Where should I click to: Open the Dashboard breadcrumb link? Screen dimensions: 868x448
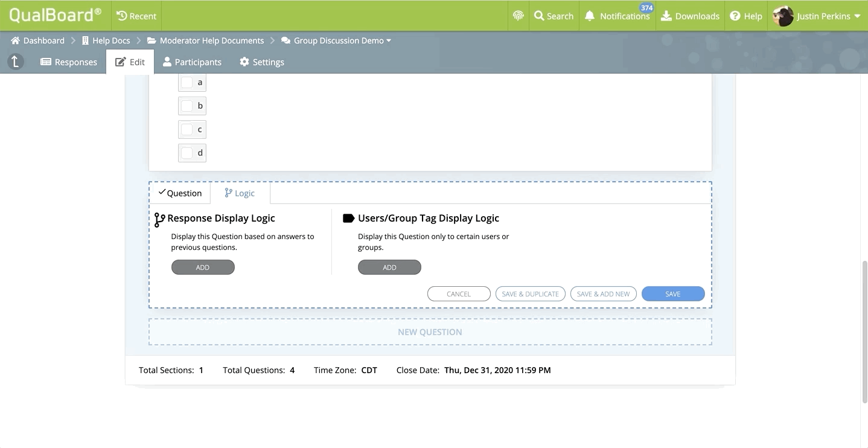click(44, 40)
